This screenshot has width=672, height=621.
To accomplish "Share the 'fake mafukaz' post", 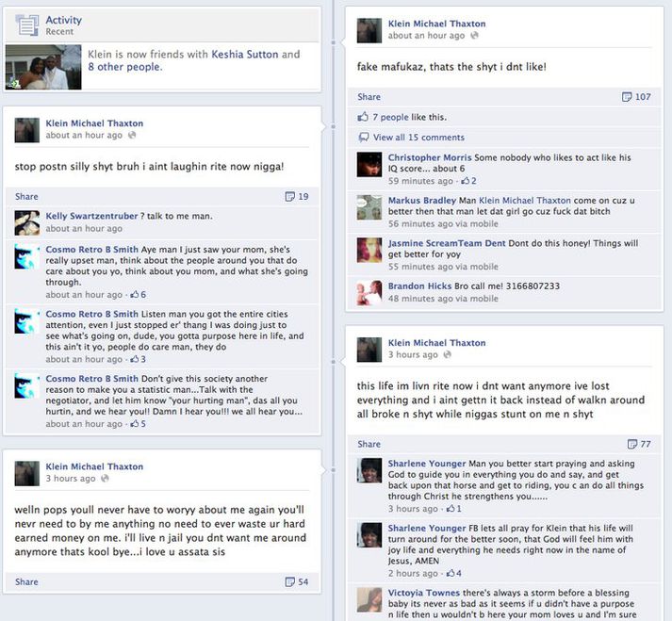I will pos(369,97).
